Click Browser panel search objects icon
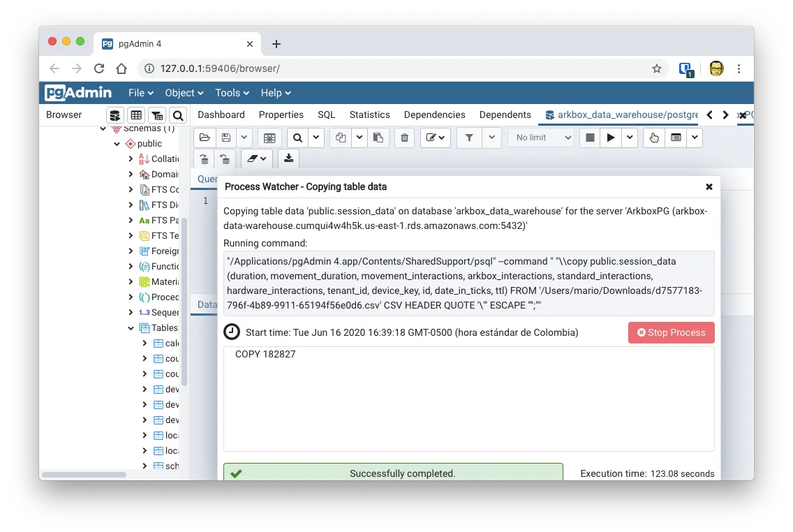 pos(178,115)
